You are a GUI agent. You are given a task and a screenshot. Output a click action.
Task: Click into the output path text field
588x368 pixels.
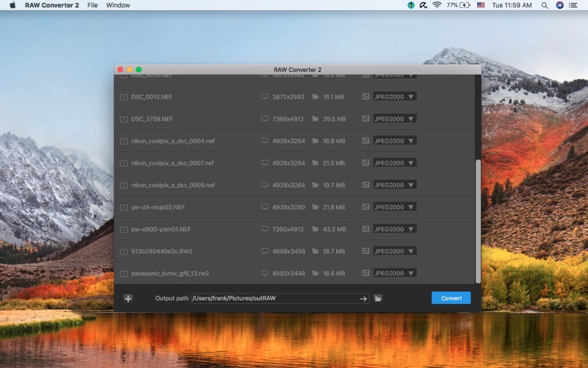click(x=273, y=298)
